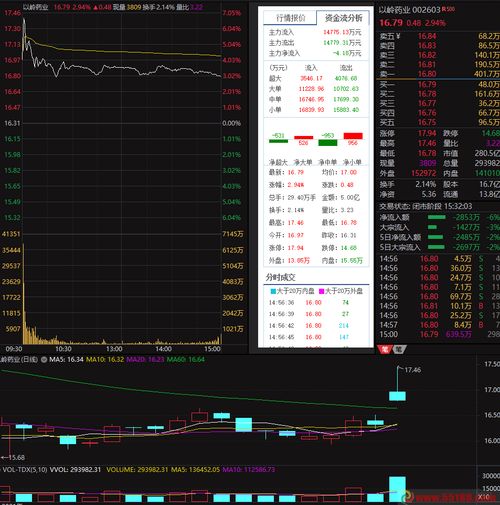Click the red 净小单 956 bar
This screenshot has width=500, height=505.
click(x=353, y=136)
